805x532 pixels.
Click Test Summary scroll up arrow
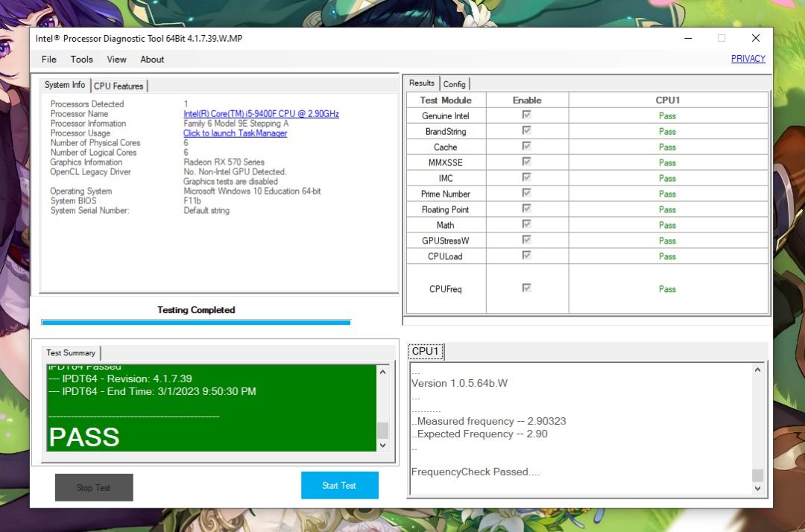tap(382, 371)
